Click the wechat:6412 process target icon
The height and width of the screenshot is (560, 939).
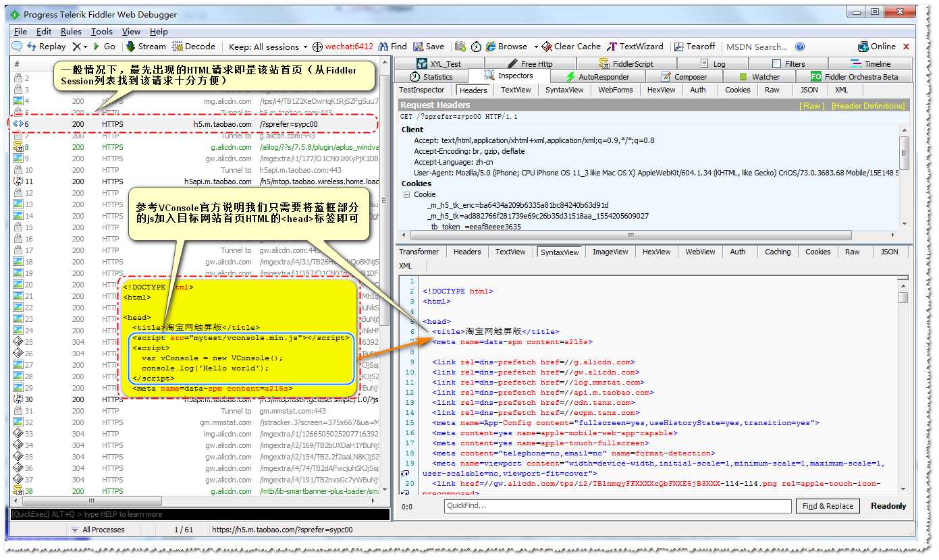point(317,47)
